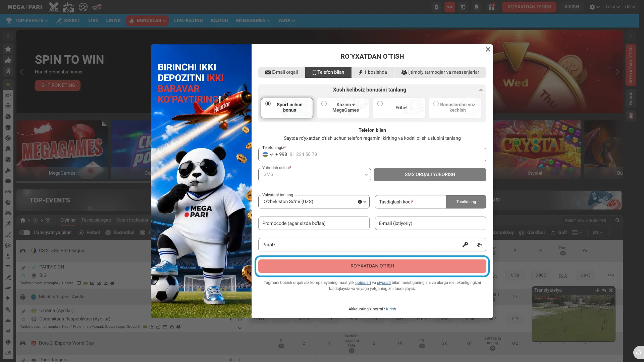Select Sport uchun bonus radio option
The image size is (644, 362).
(x=287, y=108)
